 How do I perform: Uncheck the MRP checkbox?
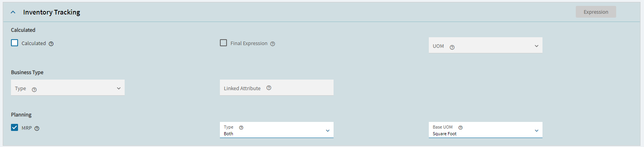pos(15,127)
